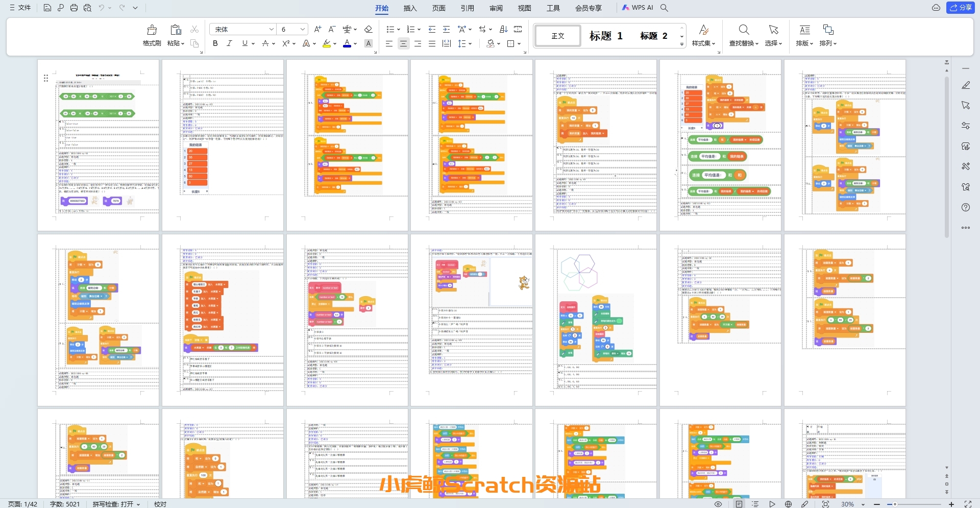Viewport: 980px width, 508px height.
Task: Apply the yellow highlight color
Action: (327, 43)
